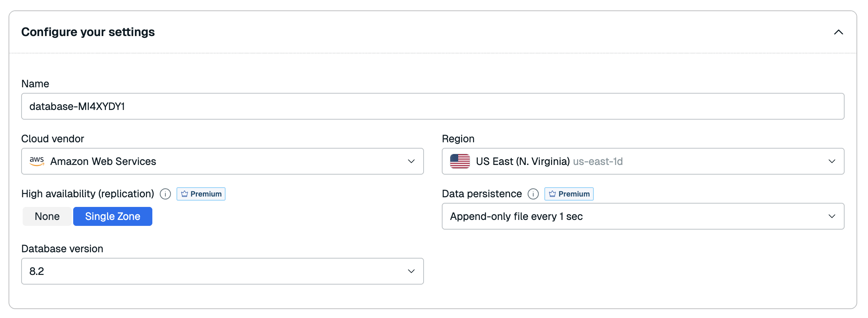Image resolution: width=868 pixels, height=318 pixels.
Task: Select None for high availability
Action: (x=47, y=216)
